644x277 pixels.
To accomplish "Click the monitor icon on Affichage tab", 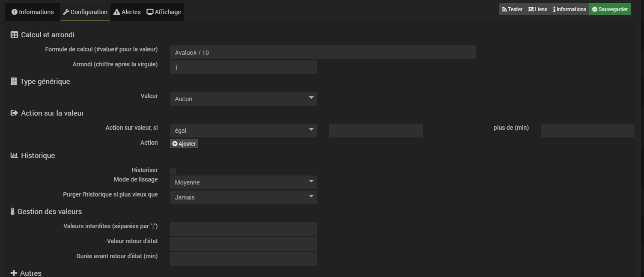I will [150, 12].
